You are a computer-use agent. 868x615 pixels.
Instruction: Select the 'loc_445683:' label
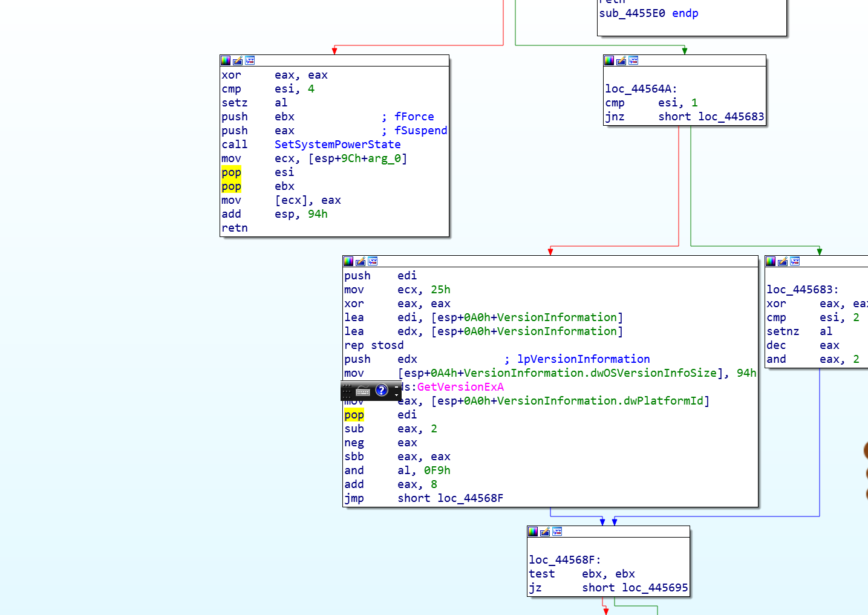pos(803,290)
